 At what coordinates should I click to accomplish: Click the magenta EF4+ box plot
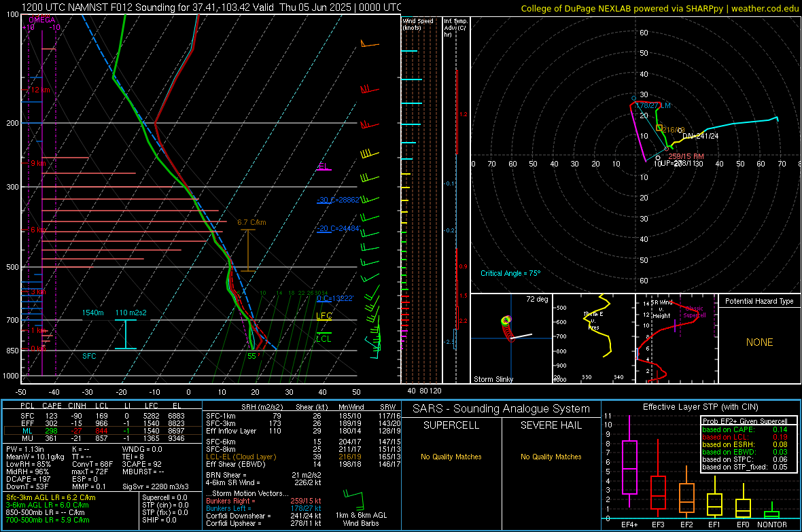point(629,461)
